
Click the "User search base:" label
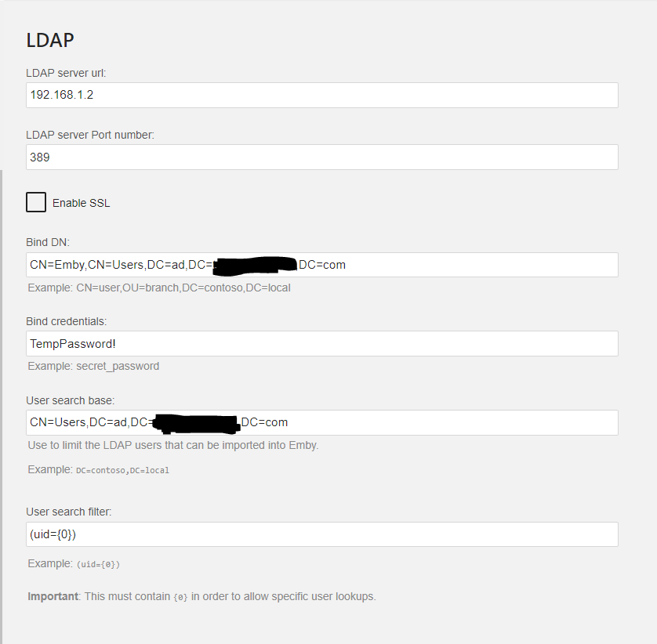pyautogui.click(x=70, y=400)
